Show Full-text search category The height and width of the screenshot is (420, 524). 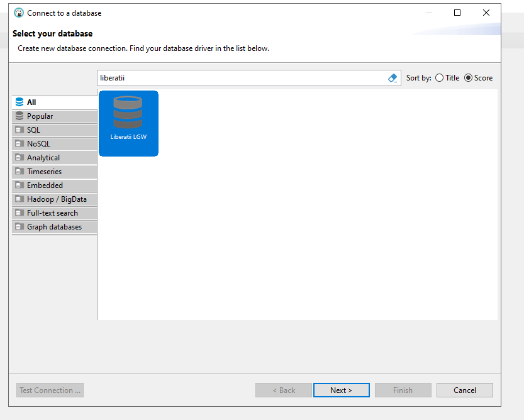pyautogui.click(x=55, y=213)
